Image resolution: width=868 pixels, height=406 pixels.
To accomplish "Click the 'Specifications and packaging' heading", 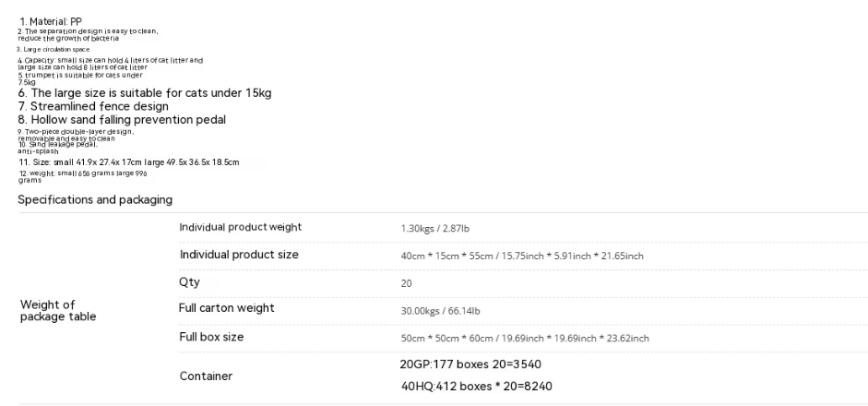I will (95, 199).
